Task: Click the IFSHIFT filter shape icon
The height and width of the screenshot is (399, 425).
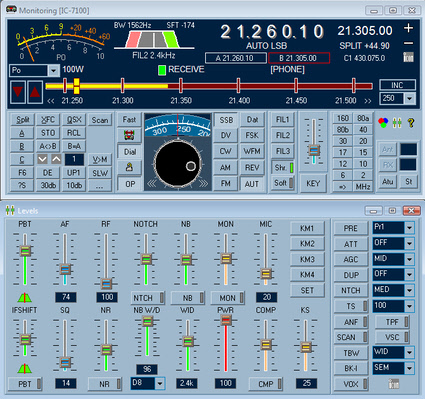Action: coord(25,368)
